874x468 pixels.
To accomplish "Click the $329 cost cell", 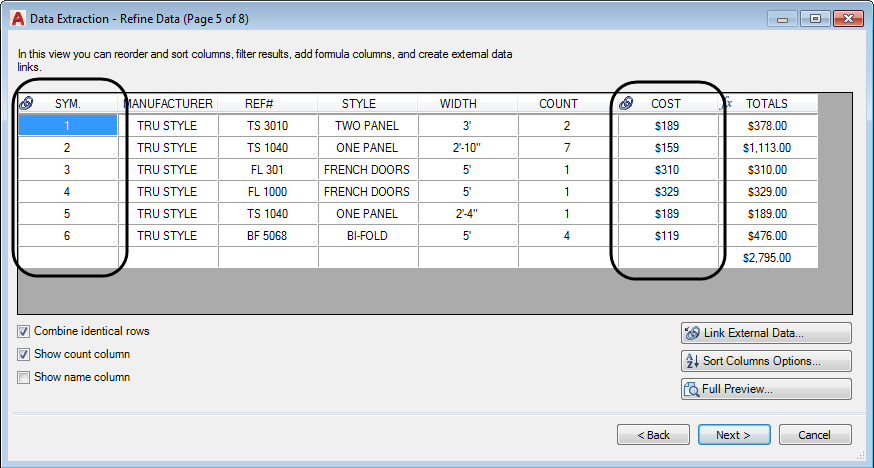I will tap(668, 192).
